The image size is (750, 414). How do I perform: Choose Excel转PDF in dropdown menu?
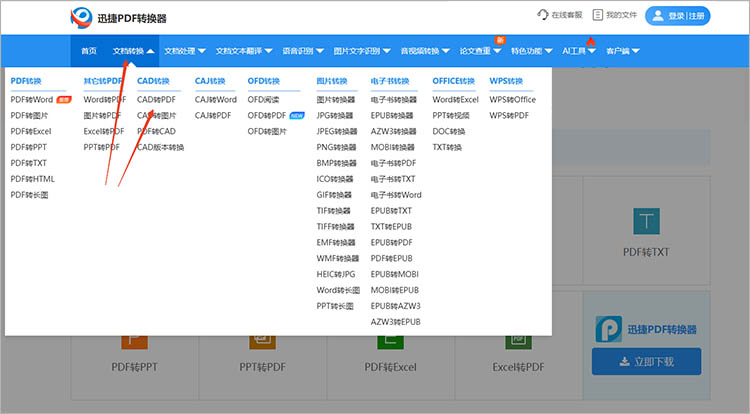(x=104, y=131)
